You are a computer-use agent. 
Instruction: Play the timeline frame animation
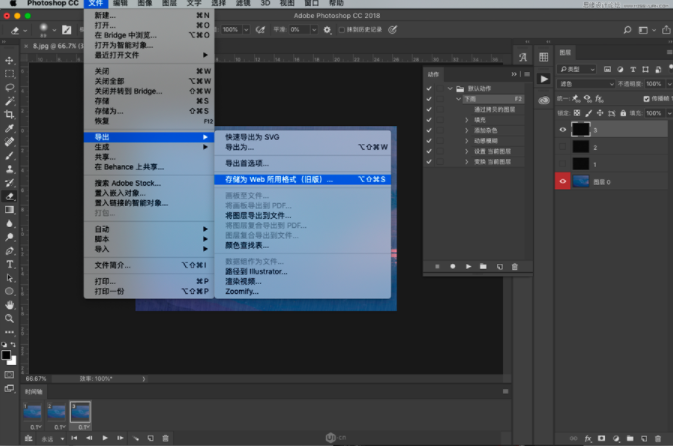[x=107, y=438]
